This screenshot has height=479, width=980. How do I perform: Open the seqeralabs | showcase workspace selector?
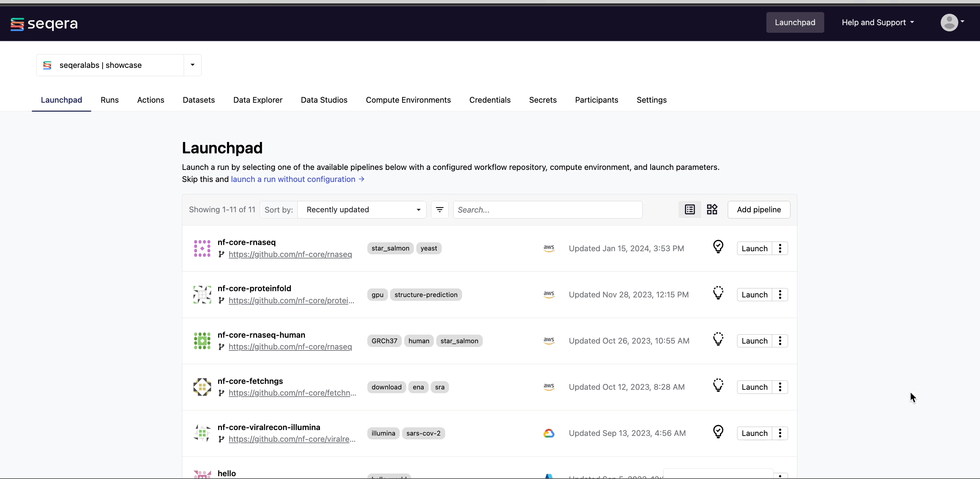coord(119,65)
